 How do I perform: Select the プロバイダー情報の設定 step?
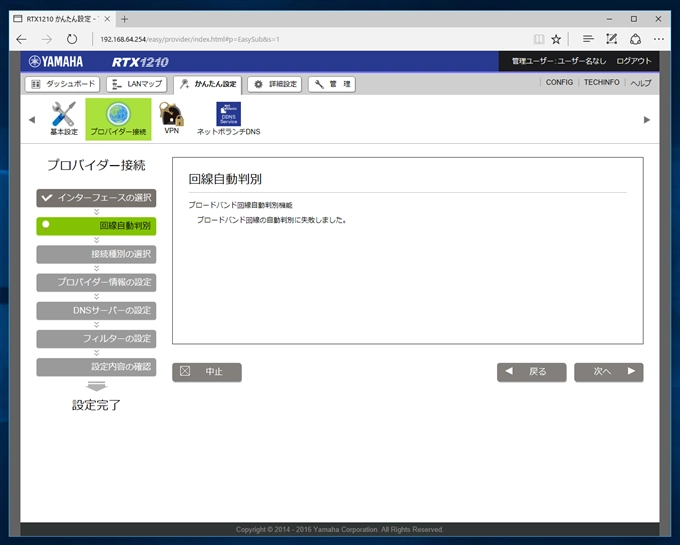[96, 282]
